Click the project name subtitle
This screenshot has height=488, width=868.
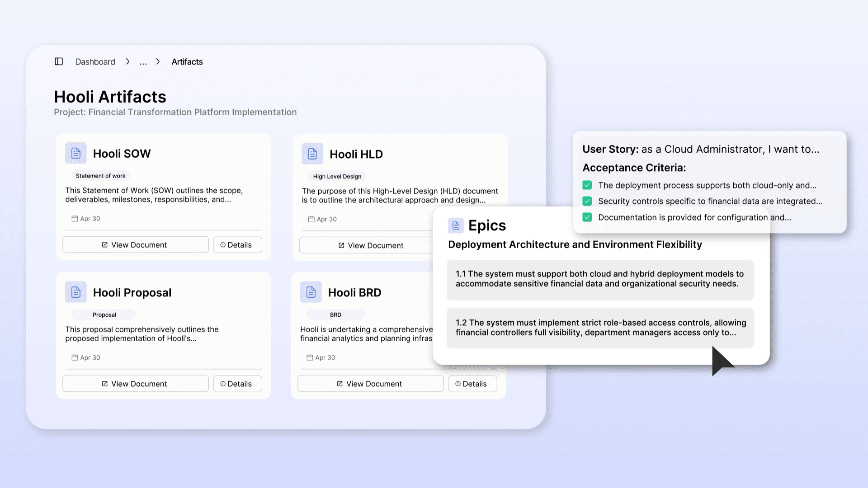tap(175, 112)
